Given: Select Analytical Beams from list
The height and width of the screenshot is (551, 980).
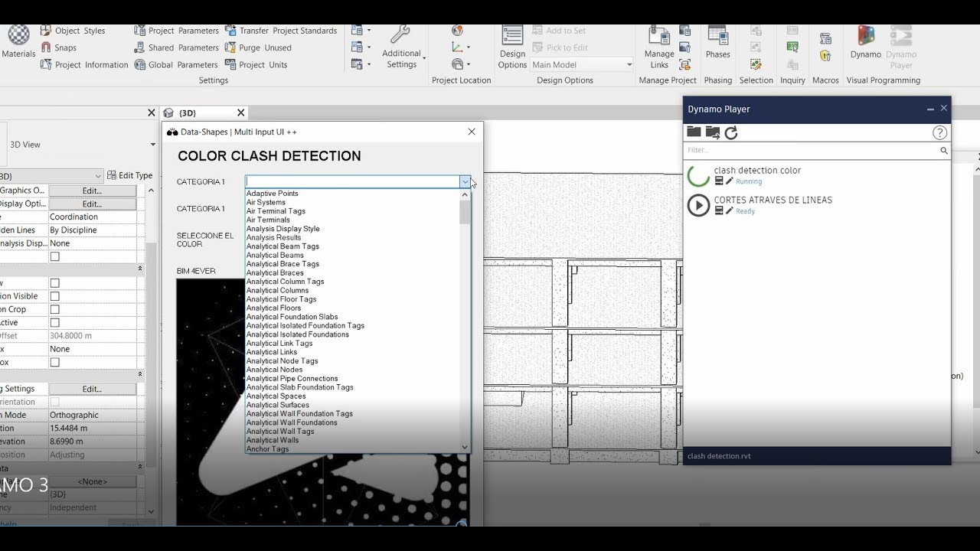Looking at the screenshot, I should (275, 255).
